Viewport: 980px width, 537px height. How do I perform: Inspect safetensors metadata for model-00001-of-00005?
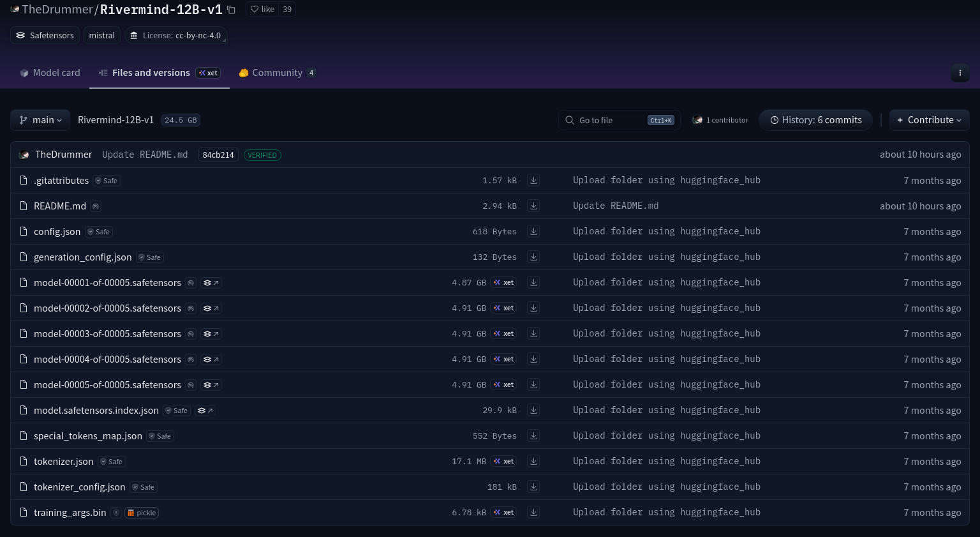211,283
